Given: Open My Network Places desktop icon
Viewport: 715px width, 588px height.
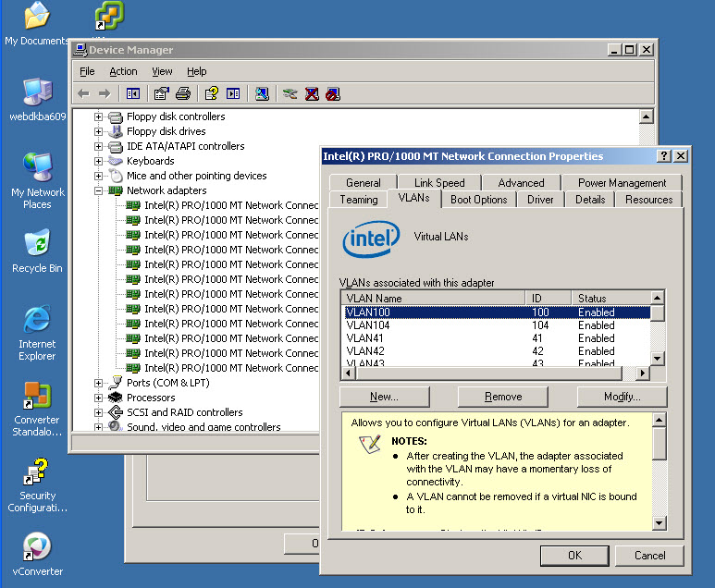Looking at the screenshot, I should pyautogui.click(x=38, y=181).
